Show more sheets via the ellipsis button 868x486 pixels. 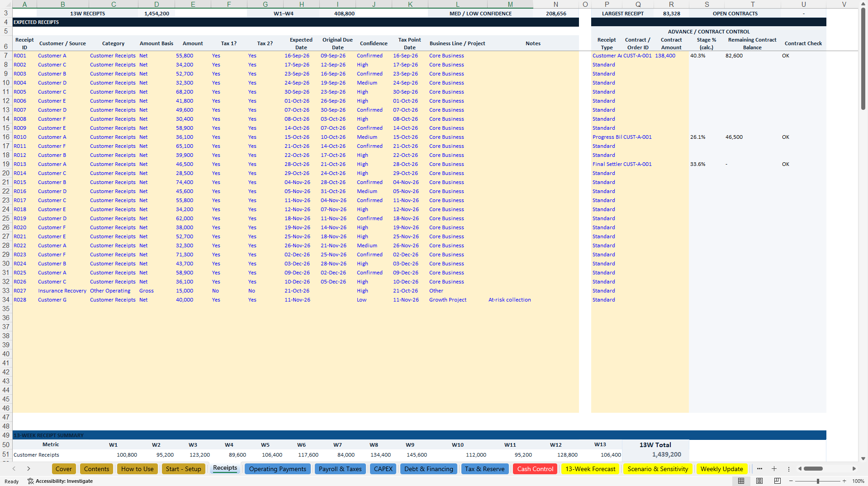click(x=759, y=469)
